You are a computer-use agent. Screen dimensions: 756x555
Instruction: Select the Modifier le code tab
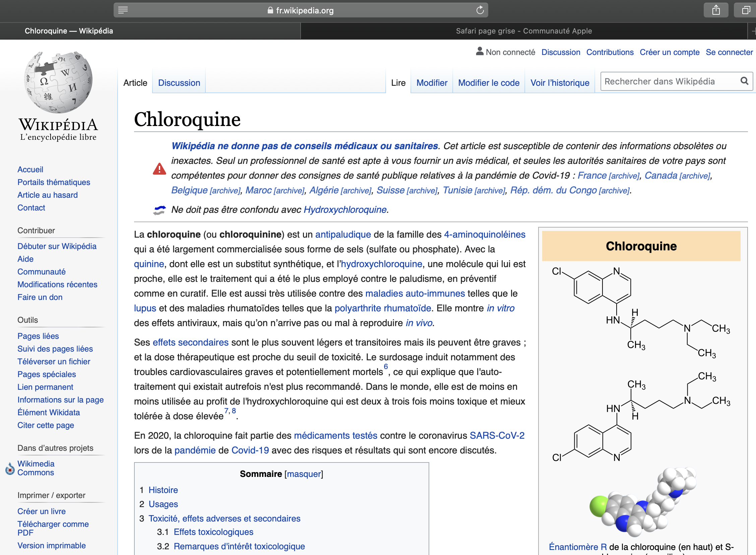488,83
